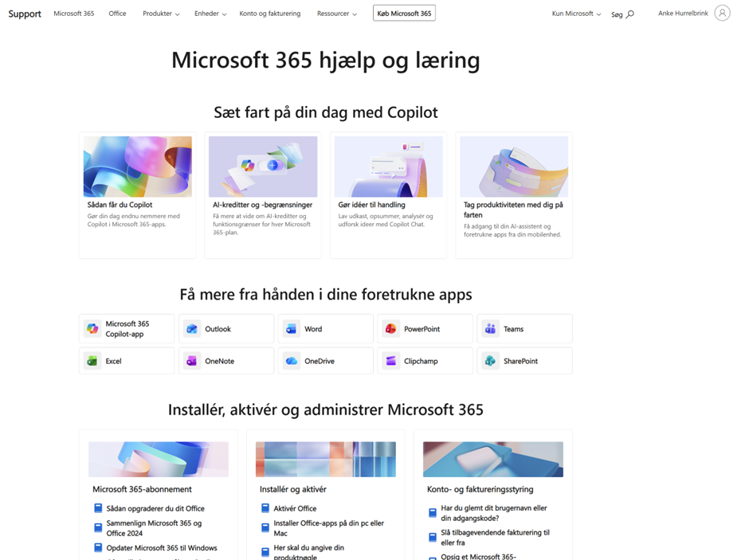This screenshot has height=560, width=749.
Task: Click the Microsoft 365-abonnement heading
Action: click(x=142, y=489)
